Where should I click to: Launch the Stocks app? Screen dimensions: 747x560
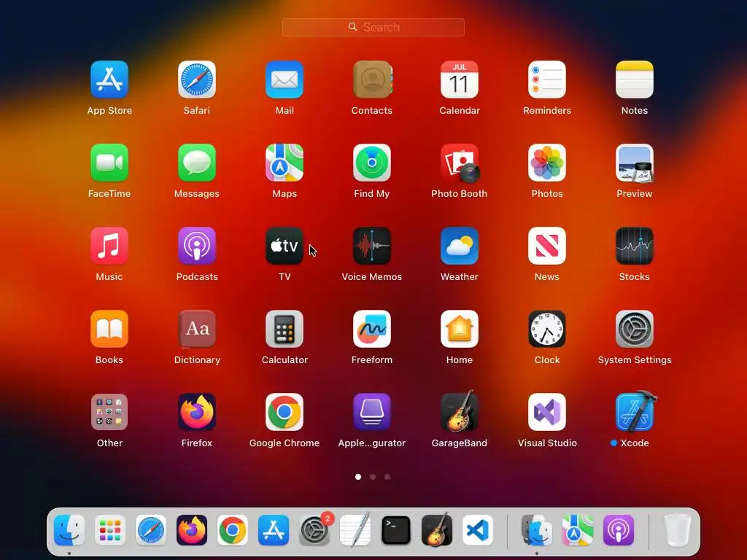click(635, 246)
